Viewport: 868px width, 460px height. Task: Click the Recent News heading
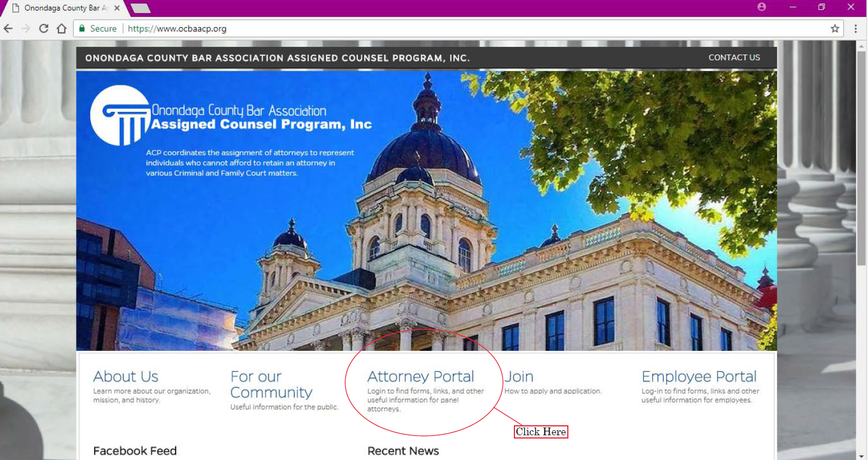pyautogui.click(x=403, y=451)
